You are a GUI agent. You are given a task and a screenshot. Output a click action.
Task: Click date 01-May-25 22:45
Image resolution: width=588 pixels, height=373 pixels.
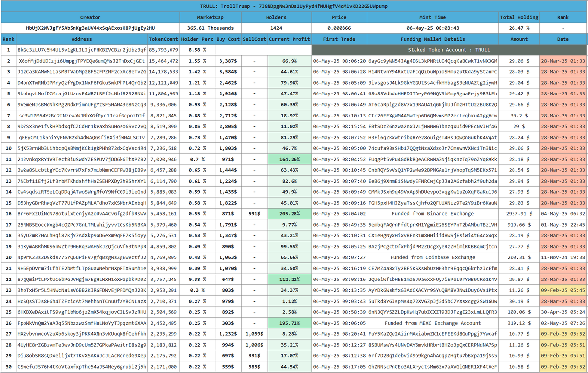[563, 225]
